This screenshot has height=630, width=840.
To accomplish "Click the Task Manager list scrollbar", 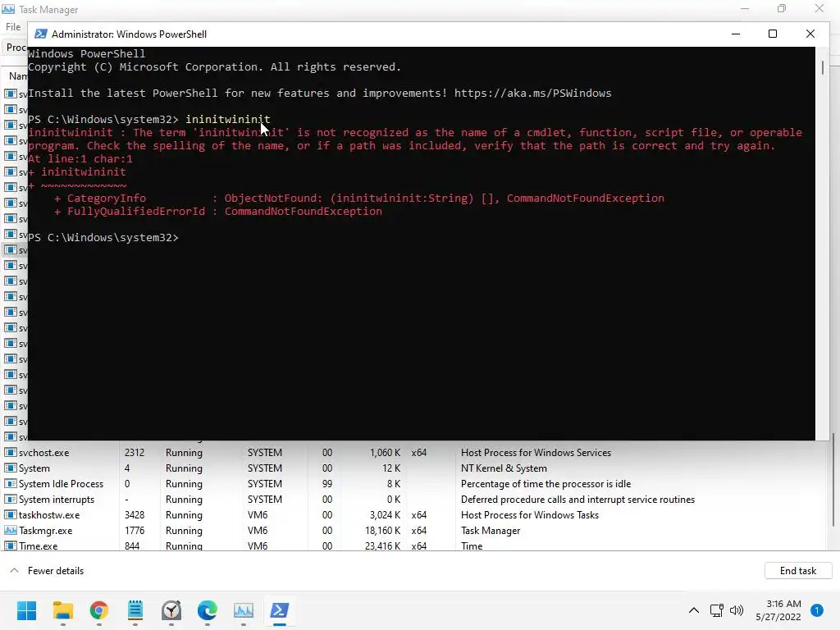I will point(833,479).
